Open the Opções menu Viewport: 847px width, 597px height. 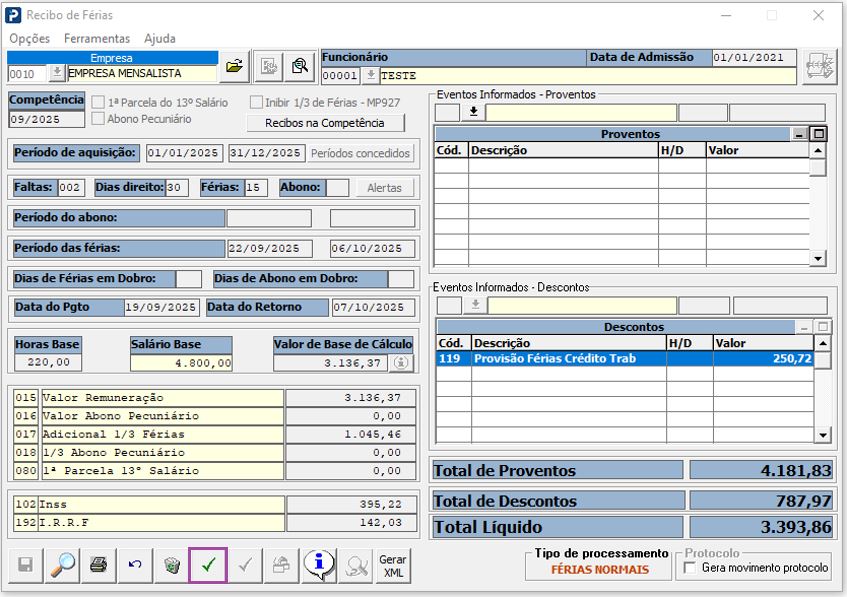tap(30, 38)
